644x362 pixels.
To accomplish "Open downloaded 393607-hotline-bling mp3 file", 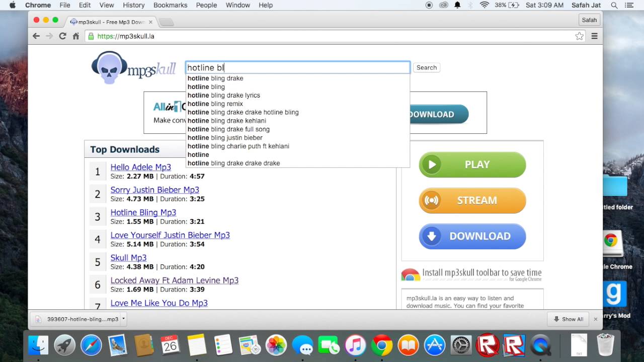I will pyautogui.click(x=75, y=319).
